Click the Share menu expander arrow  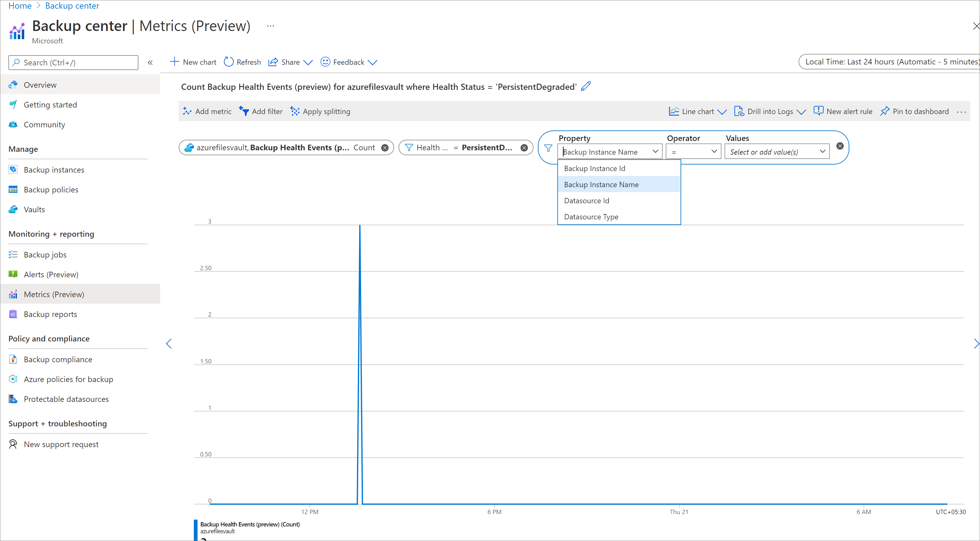(x=307, y=62)
